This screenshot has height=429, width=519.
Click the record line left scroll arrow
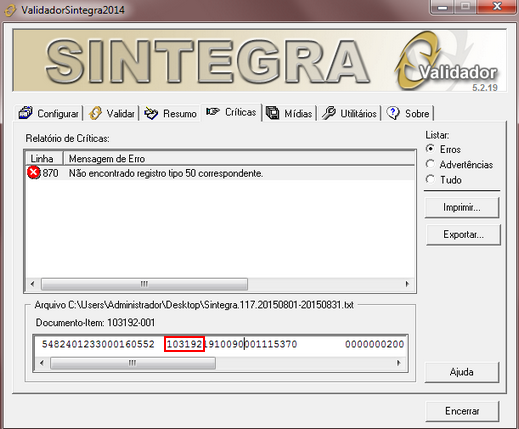point(42,363)
